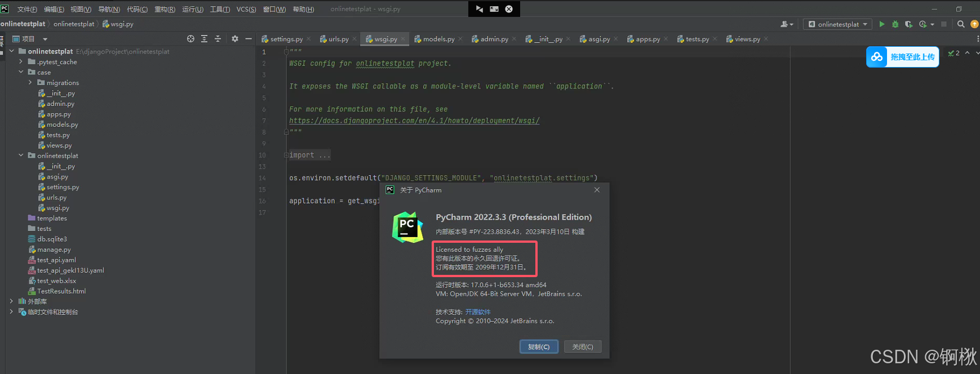Open project panel gear settings
Viewport: 980px width, 374px height.
tap(235, 39)
